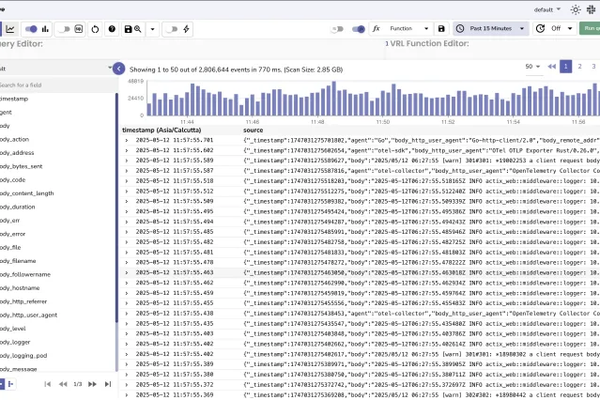Click the timestamp (Asia/Calcutta) column header

point(161,130)
